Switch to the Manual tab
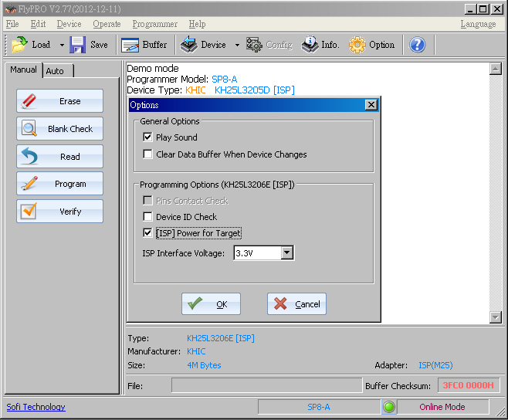 [23, 69]
